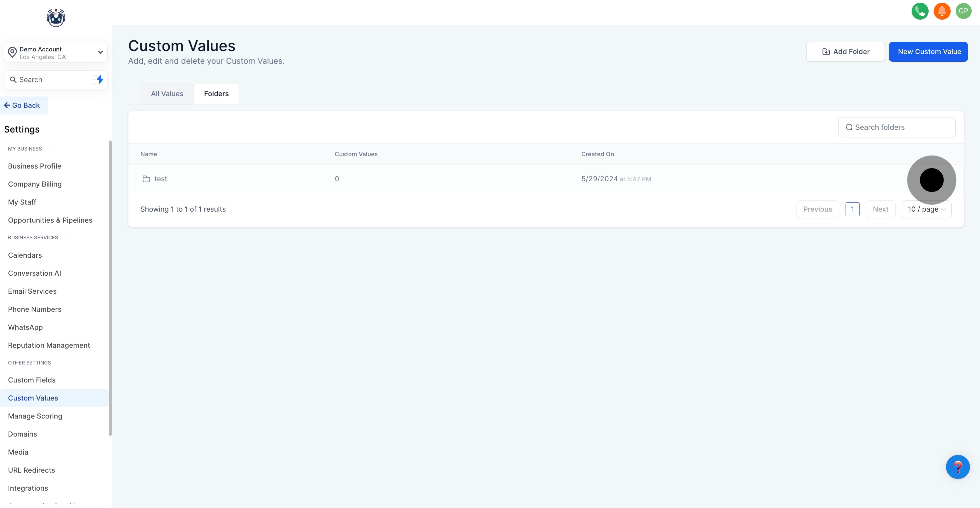Click the sidebar Search box
Screen dimensions: 980x508
point(49,79)
